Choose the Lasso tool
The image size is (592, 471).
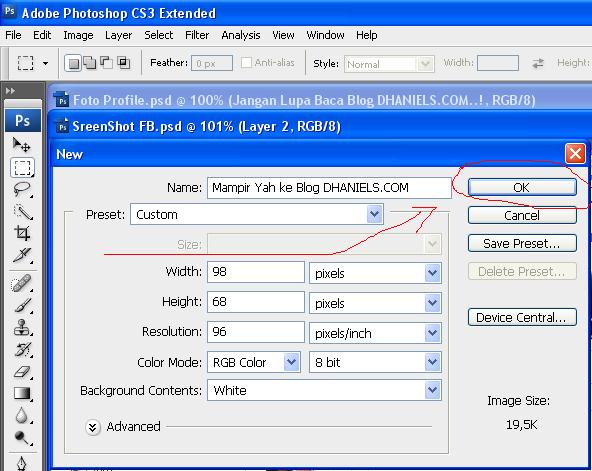pos(22,189)
